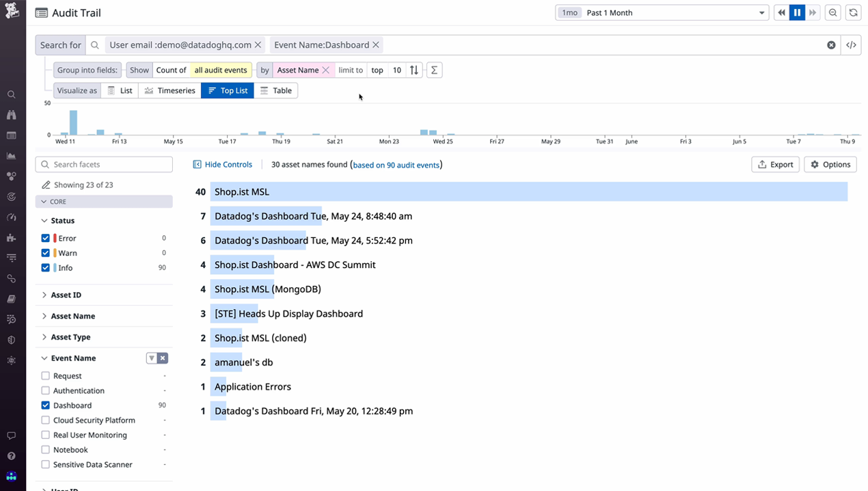Open the target-shaped monitors icon
The width and height of the screenshot is (868, 491).
(12, 196)
